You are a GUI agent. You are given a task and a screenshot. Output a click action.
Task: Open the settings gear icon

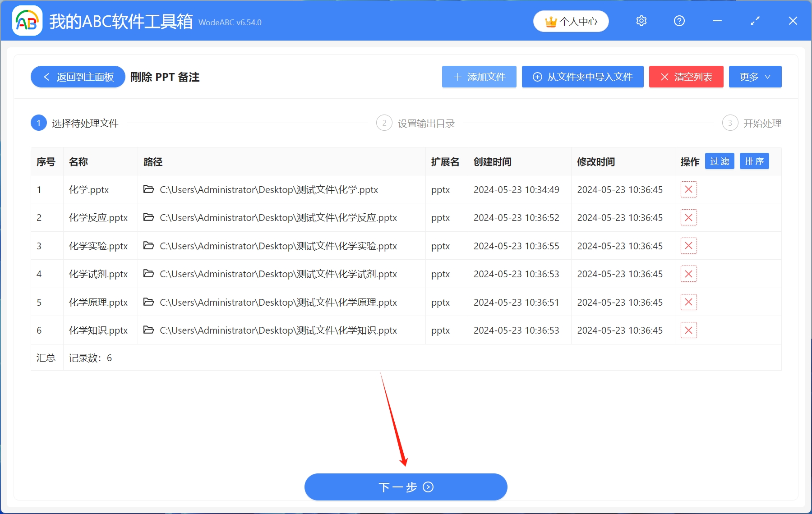tap(641, 21)
